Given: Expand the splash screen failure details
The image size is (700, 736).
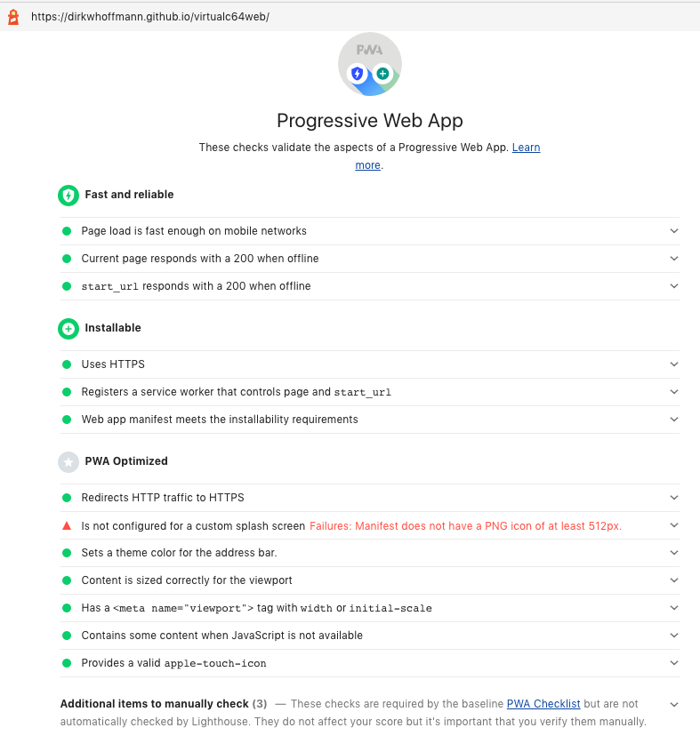Looking at the screenshot, I should click(674, 525).
